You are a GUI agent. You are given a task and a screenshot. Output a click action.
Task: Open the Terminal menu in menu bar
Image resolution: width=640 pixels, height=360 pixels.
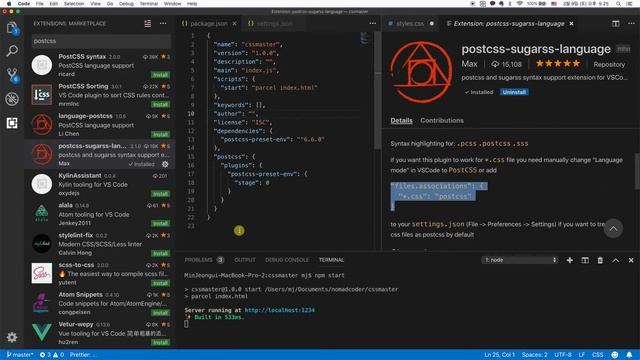coord(149,4)
